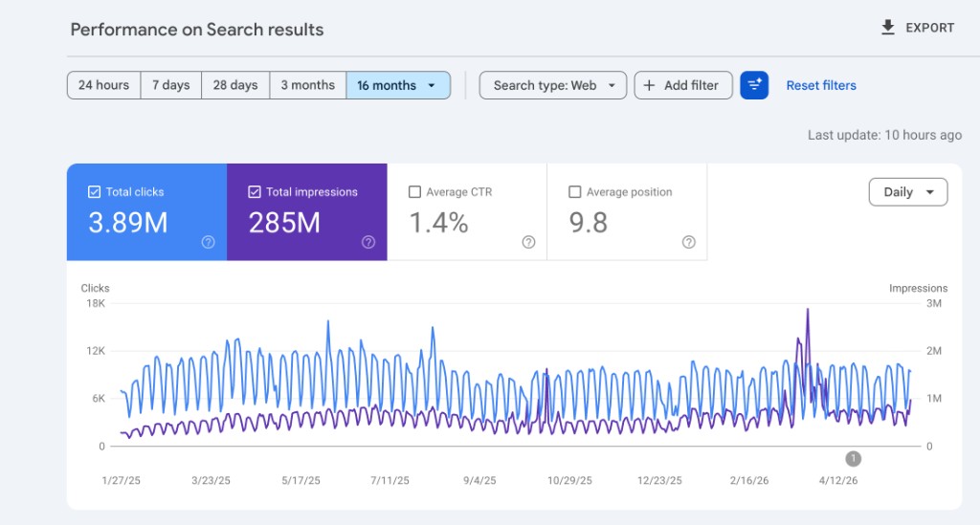Click the 1M impressions axis label

pos(934,398)
